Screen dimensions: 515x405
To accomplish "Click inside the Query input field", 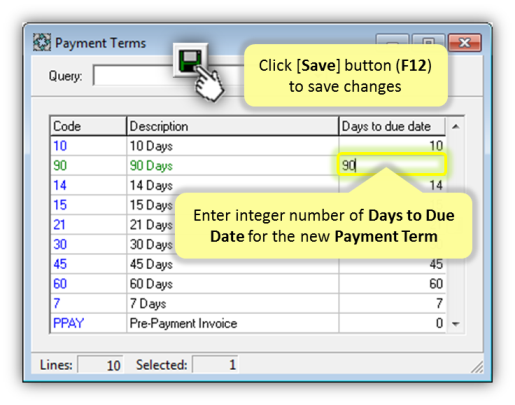I will [x=133, y=75].
